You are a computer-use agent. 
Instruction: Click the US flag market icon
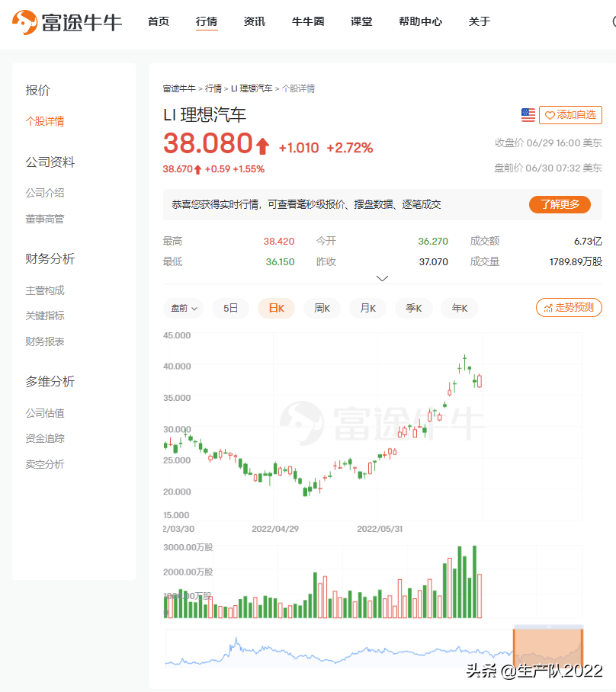tap(528, 115)
